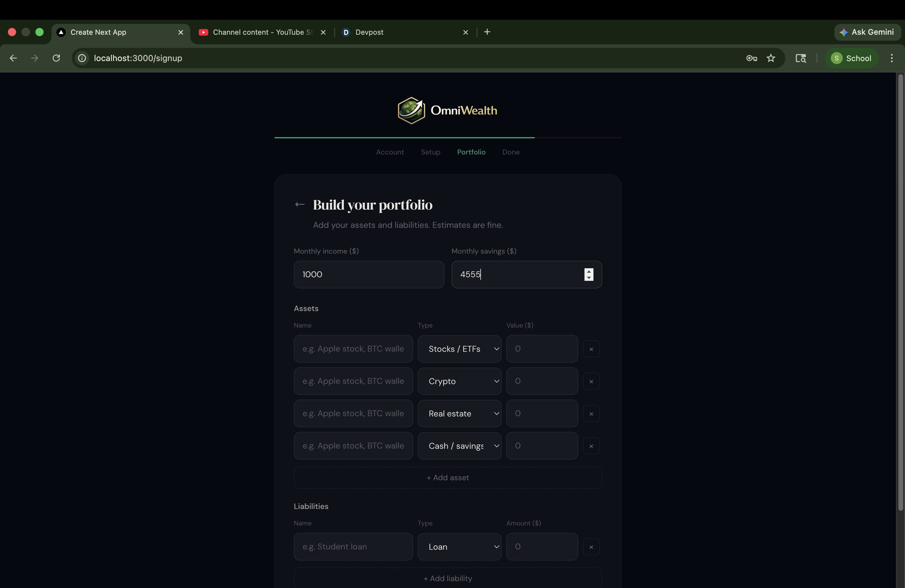Click the + Add liability button
905x588 pixels.
(447, 578)
